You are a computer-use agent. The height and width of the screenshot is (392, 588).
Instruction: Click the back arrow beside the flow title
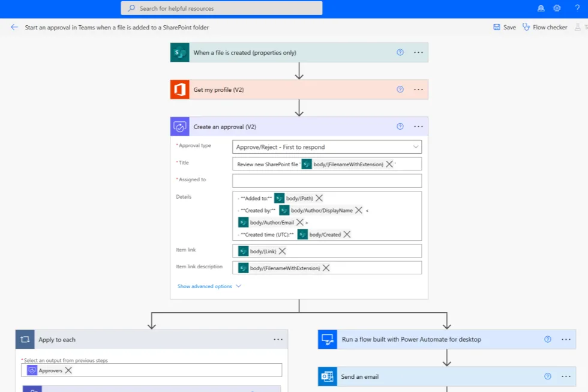14,27
